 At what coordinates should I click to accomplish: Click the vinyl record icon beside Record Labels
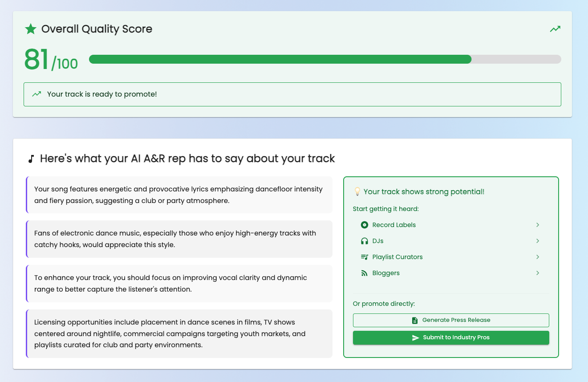365,225
